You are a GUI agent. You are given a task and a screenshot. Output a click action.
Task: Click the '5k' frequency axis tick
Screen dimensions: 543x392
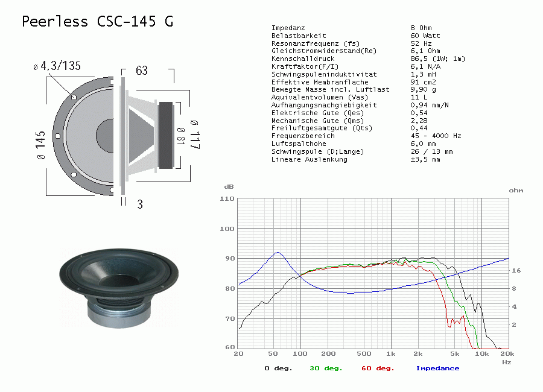pos(455,354)
